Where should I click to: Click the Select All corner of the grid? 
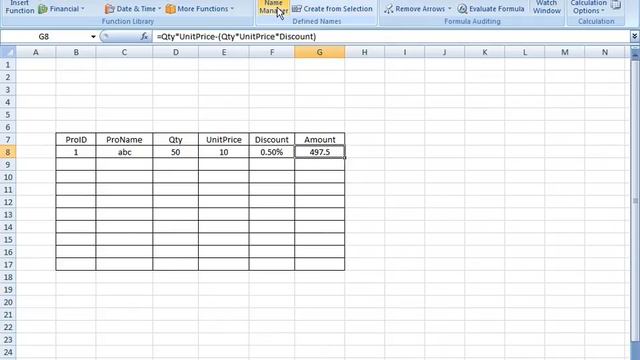(8, 52)
